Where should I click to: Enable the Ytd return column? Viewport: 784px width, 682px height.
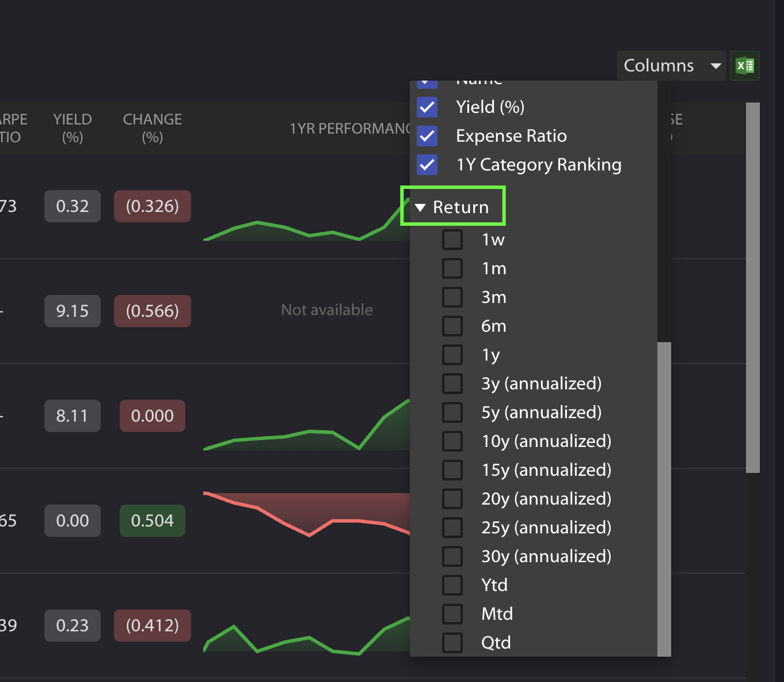(x=452, y=585)
